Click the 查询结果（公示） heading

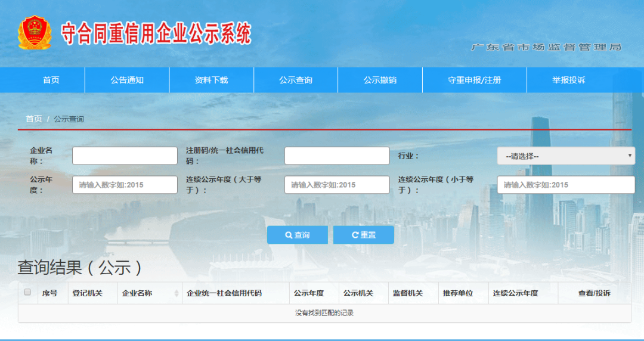(x=80, y=268)
